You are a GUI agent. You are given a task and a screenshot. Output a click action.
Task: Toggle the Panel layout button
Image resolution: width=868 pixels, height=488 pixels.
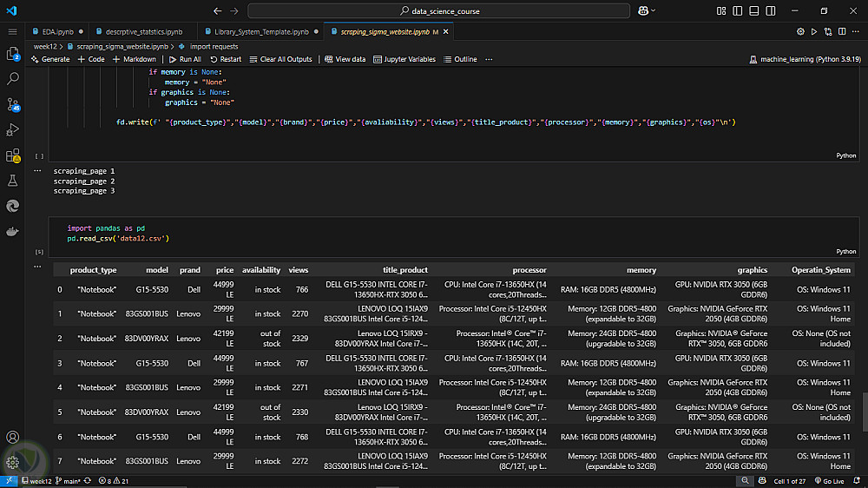752,10
